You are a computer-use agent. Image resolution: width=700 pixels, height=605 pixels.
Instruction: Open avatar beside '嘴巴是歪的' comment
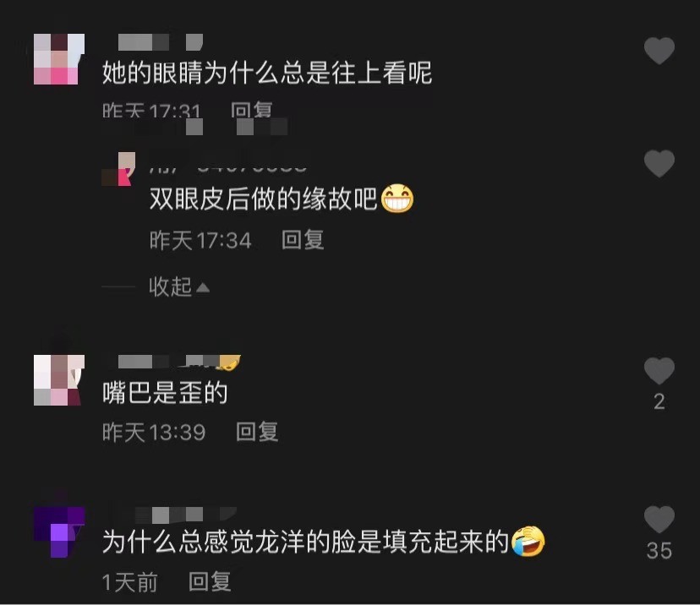[x=59, y=380]
